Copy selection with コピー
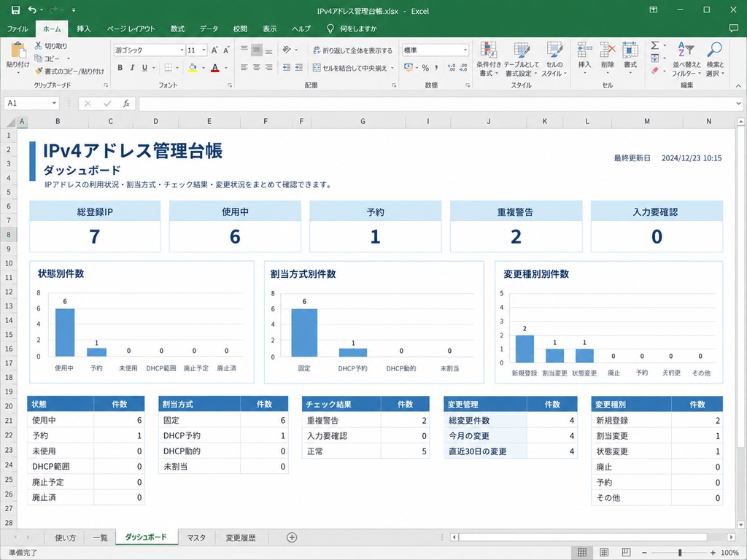The width and height of the screenshot is (747, 560). click(x=47, y=58)
